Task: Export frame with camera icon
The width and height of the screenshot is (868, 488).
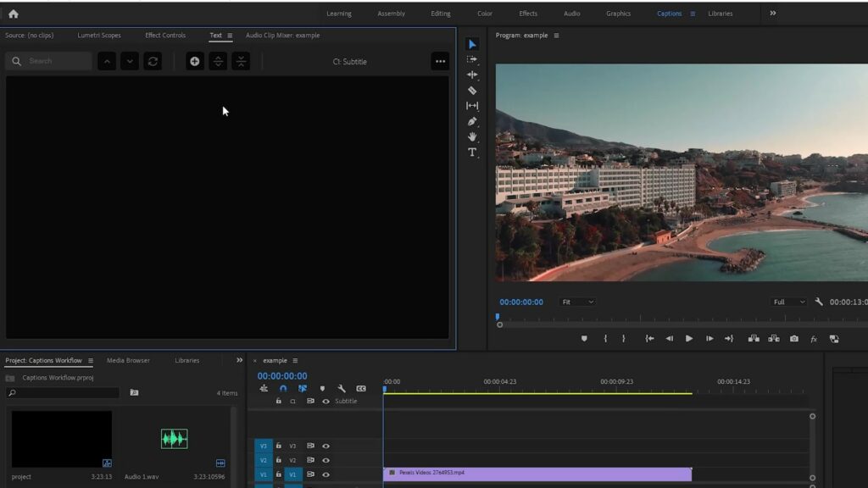Action: 794,339
